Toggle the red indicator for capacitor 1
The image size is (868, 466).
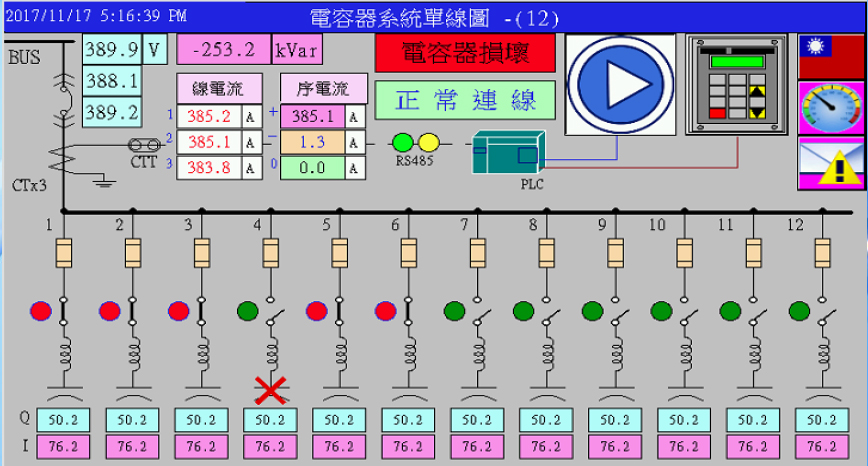pos(41,311)
